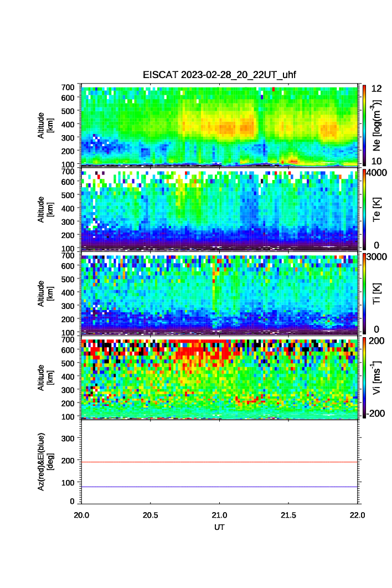Select the Ti [K] colorbar label
The width and height of the screenshot is (392, 588).
(376, 293)
